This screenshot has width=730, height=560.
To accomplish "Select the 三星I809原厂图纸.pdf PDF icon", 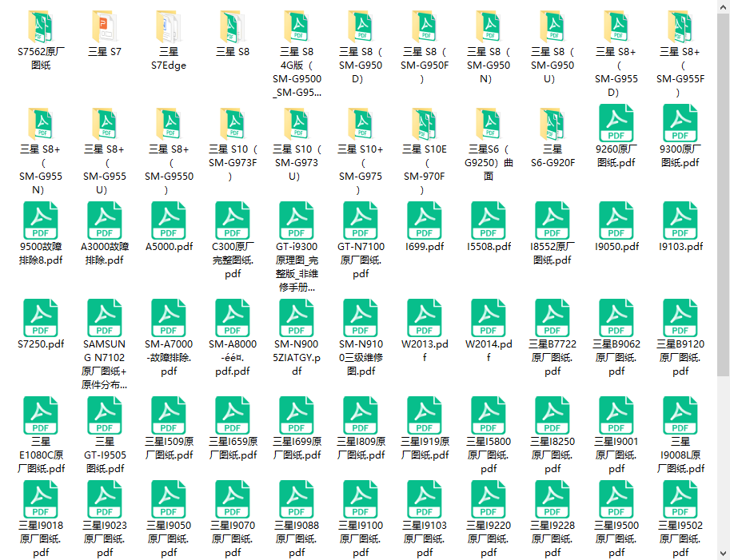I will (x=361, y=415).
